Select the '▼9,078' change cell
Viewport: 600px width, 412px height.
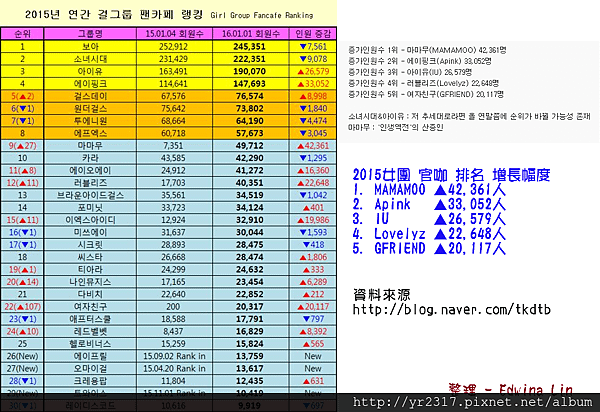coord(313,59)
